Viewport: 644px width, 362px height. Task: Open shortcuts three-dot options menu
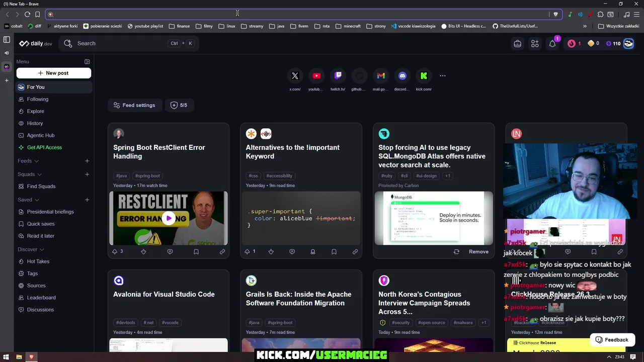443,76
